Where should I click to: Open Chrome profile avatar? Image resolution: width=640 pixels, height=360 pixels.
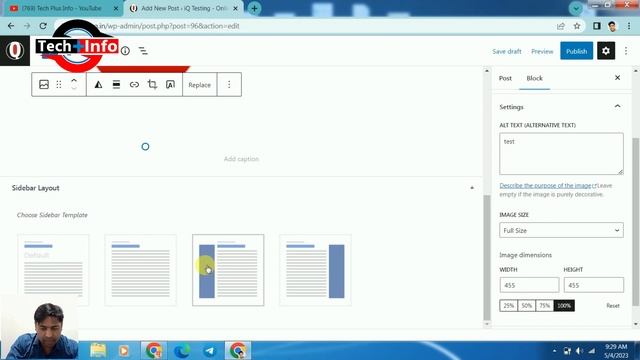612,26
